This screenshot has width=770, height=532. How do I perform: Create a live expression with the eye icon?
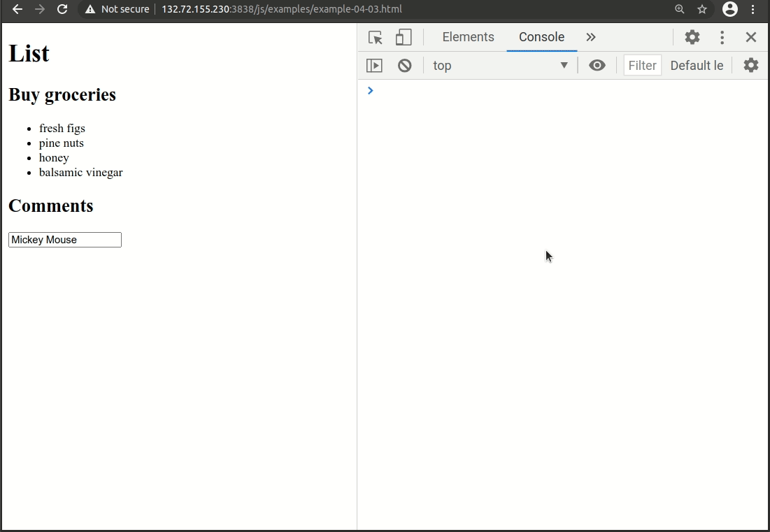pyautogui.click(x=597, y=65)
